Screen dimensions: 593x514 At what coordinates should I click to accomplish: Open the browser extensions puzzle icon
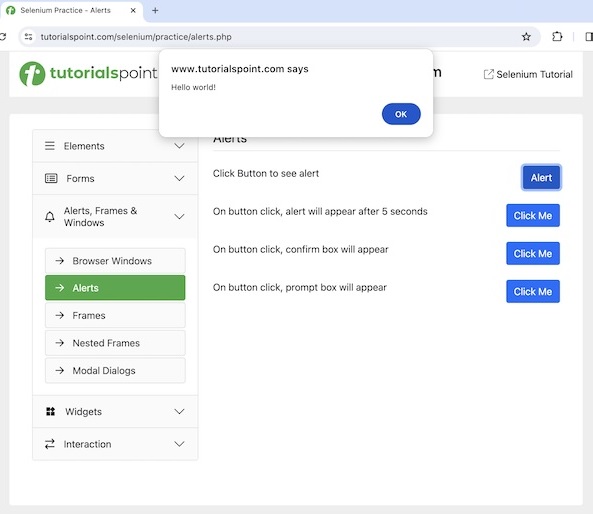click(x=557, y=37)
